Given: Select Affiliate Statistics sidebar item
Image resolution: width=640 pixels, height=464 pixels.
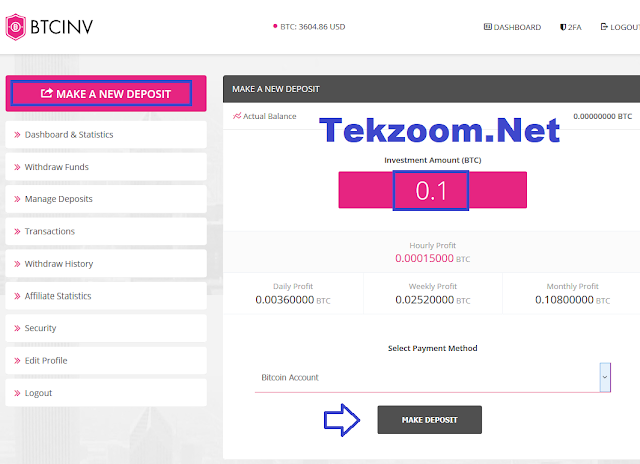Looking at the screenshot, I should click(106, 296).
